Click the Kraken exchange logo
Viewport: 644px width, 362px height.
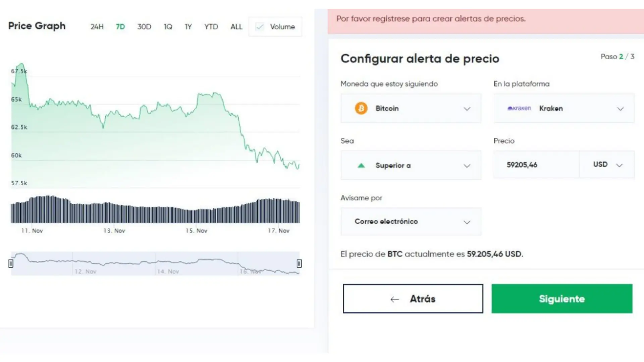(x=519, y=108)
